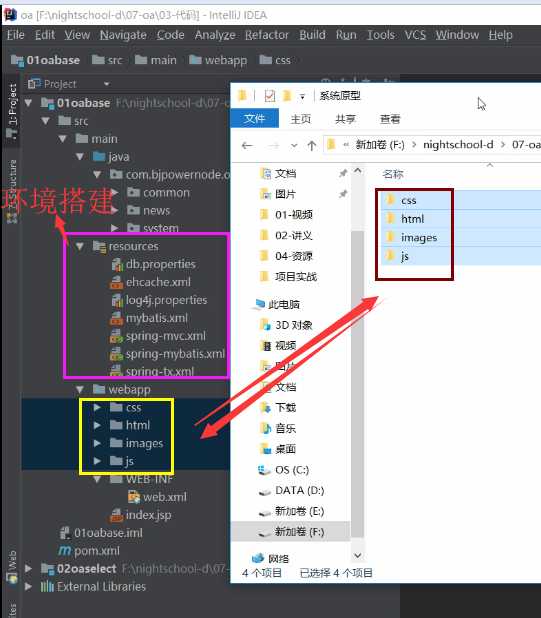The width and height of the screenshot is (541, 618).
Task: Select db.properties file icon
Action: pyautogui.click(x=117, y=264)
